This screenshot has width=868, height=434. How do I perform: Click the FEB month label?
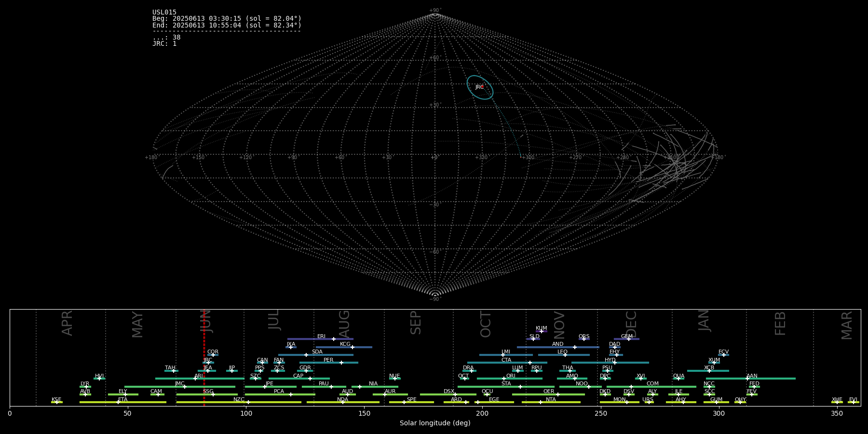click(780, 323)
